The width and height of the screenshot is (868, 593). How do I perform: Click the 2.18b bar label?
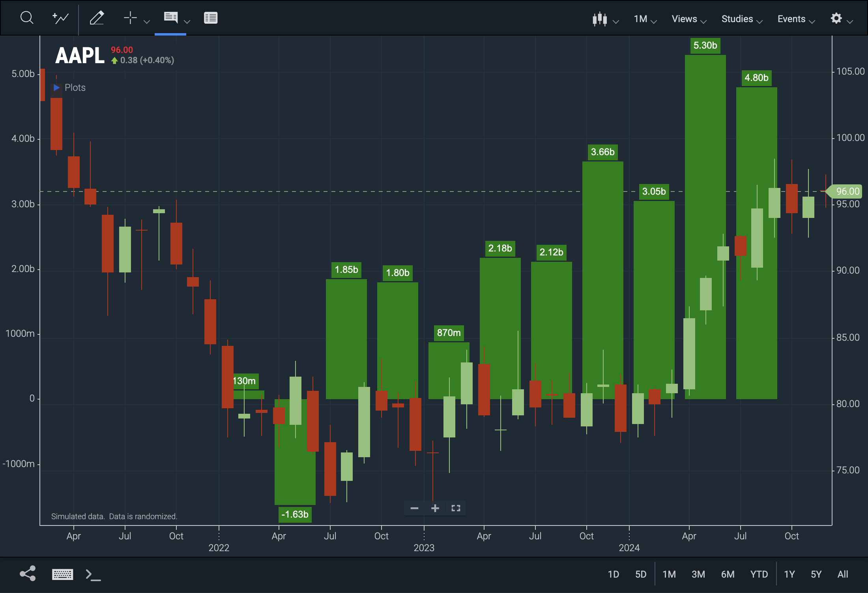point(500,248)
